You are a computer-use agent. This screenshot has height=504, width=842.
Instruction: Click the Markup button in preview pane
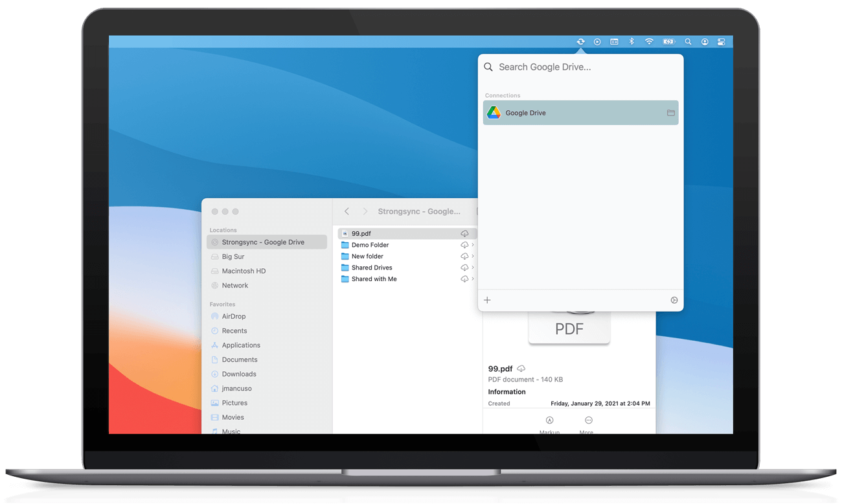tap(549, 425)
